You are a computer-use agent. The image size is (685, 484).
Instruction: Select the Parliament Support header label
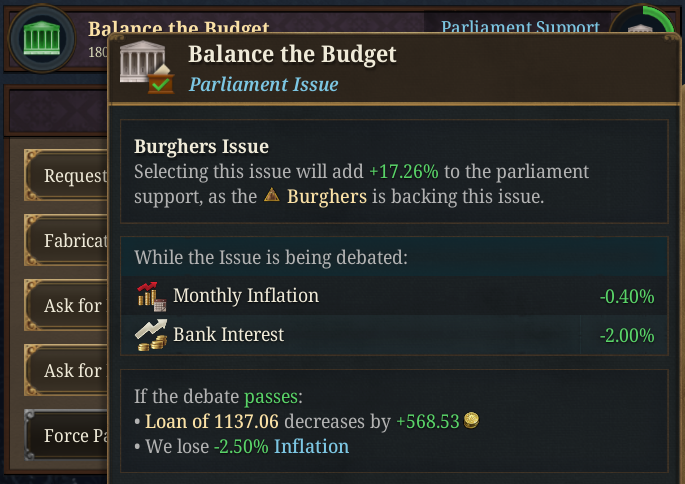tap(520, 28)
